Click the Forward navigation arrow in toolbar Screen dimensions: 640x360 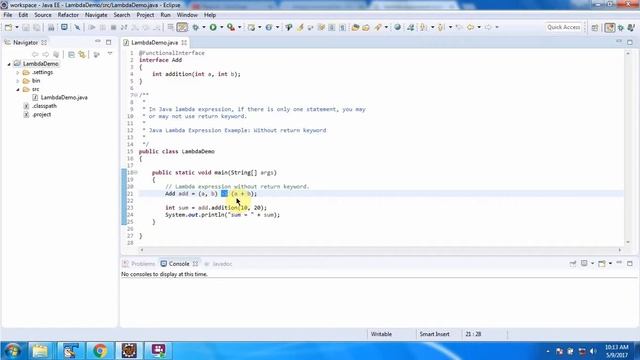488,27
